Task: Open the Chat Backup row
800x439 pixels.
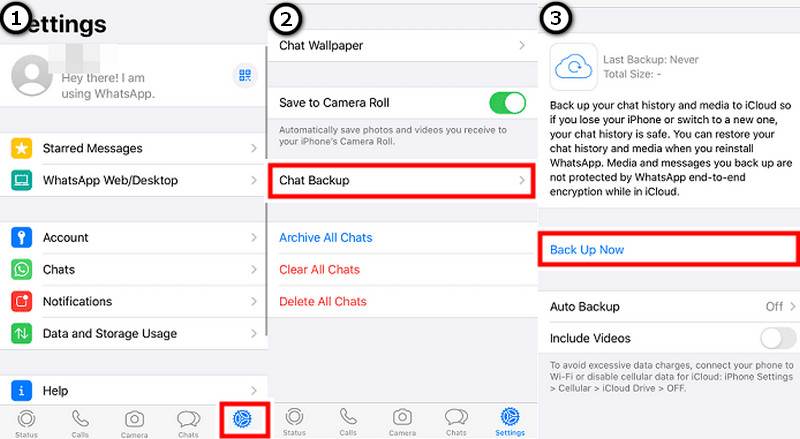Action: 402,180
